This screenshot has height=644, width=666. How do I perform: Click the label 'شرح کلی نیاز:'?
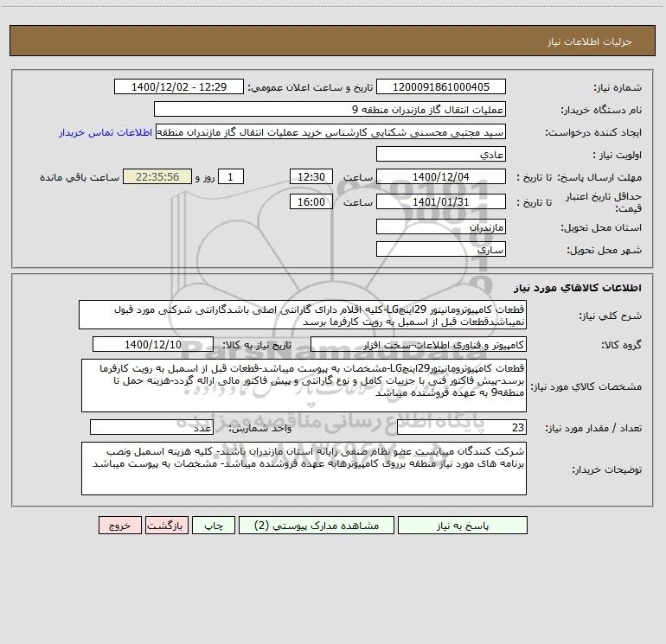tap(611, 316)
